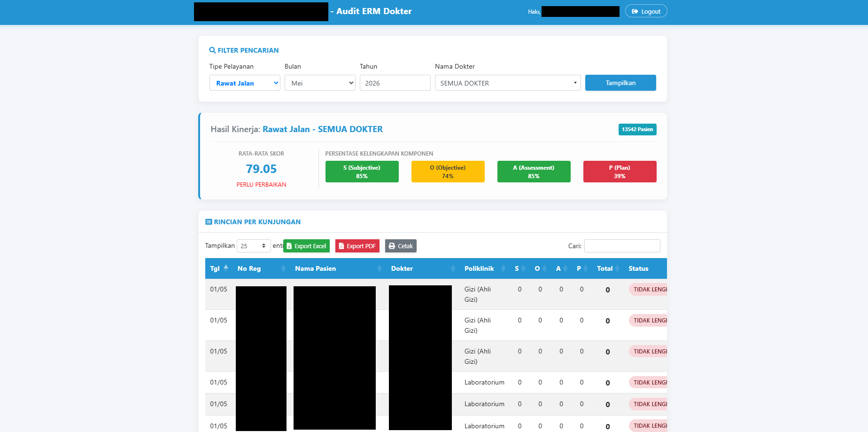The height and width of the screenshot is (432, 868).
Task: Click the Cari search field
Action: (622, 246)
